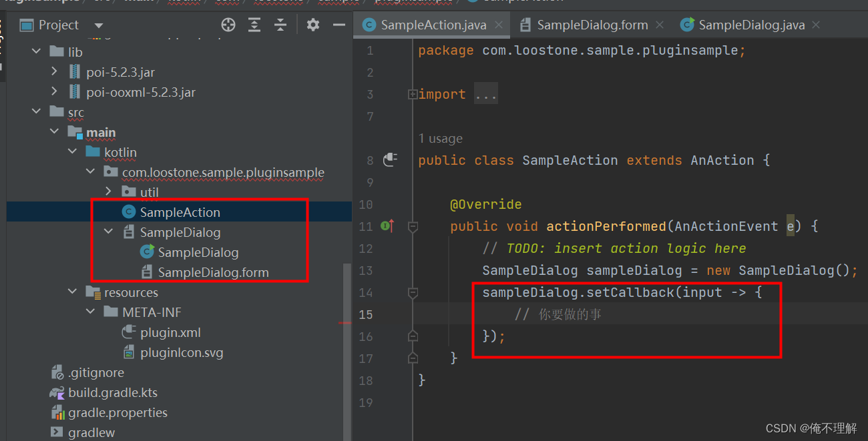Open build.gradle.kts file
868x441 pixels.
coord(113,392)
